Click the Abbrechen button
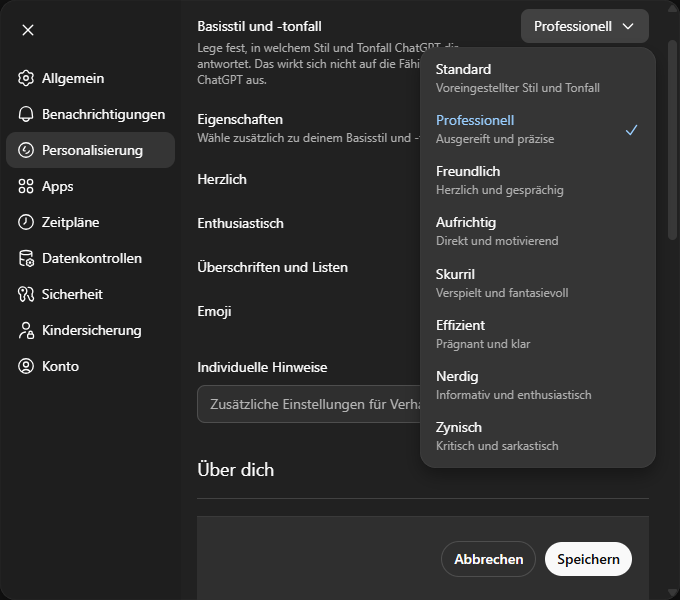The width and height of the screenshot is (680, 600). point(488,559)
